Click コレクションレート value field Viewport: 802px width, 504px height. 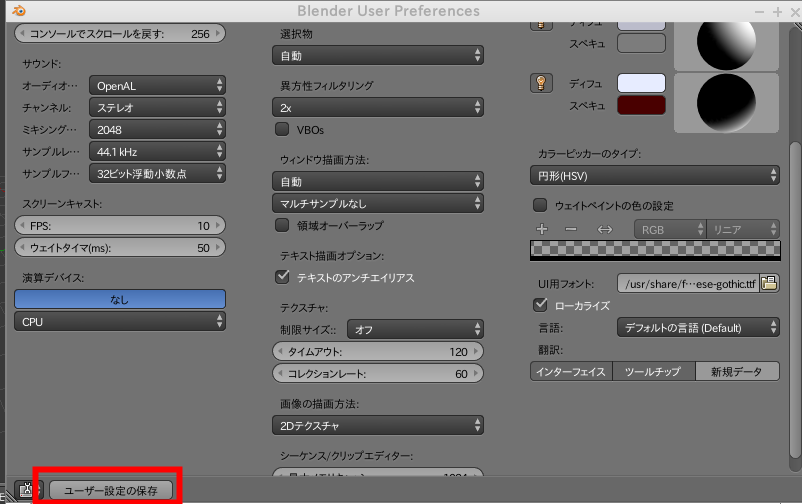coord(377,374)
